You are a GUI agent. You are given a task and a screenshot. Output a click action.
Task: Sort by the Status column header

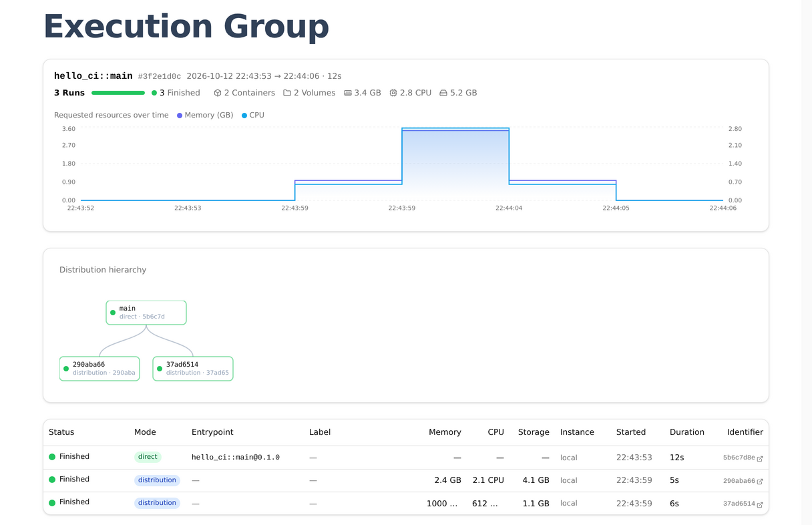tap(61, 432)
